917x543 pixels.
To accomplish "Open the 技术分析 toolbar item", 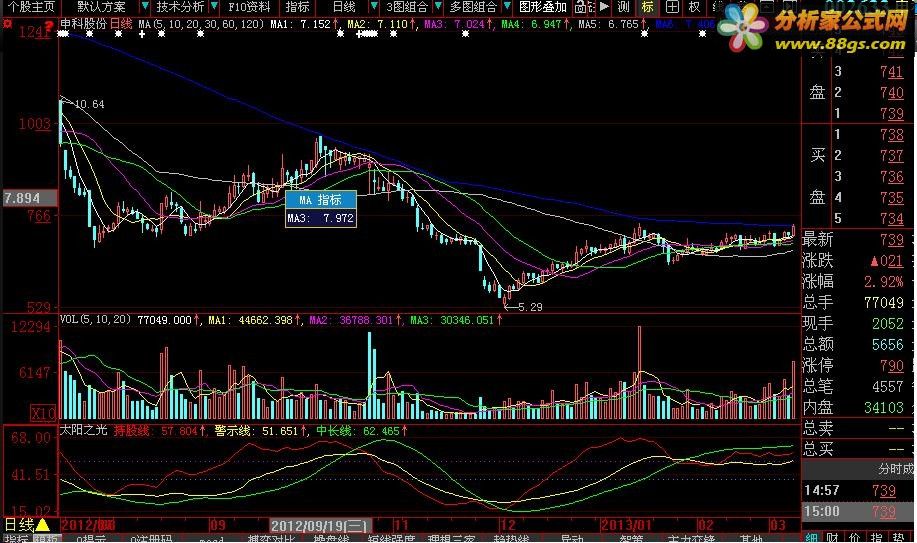I will 180,7.
